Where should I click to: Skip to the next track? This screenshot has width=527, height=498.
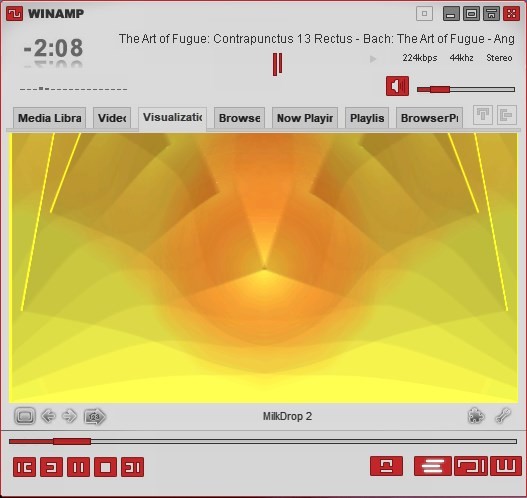(x=132, y=467)
